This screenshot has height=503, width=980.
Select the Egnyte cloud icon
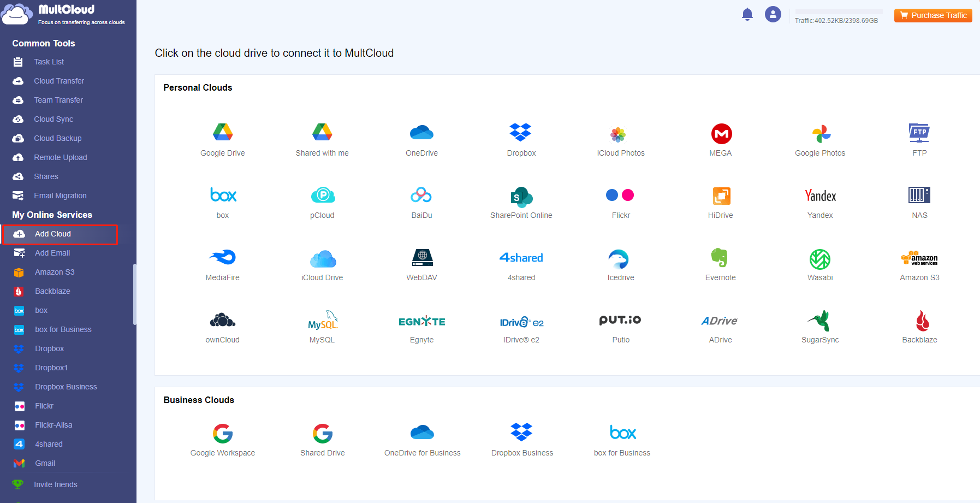tap(422, 322)
